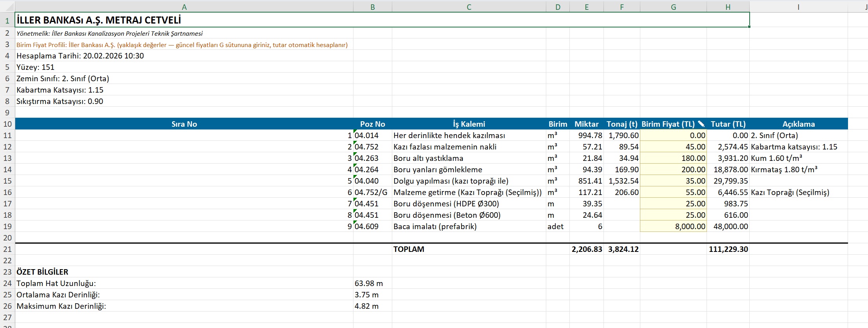This screenshot has height=328, width=868.
Task: Click column B header
Action: (372, 7)
